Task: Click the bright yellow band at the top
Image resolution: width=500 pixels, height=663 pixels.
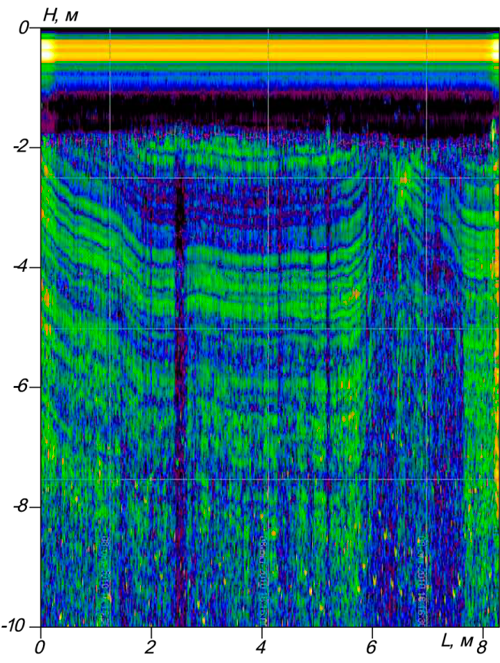Action: (270, 51)
